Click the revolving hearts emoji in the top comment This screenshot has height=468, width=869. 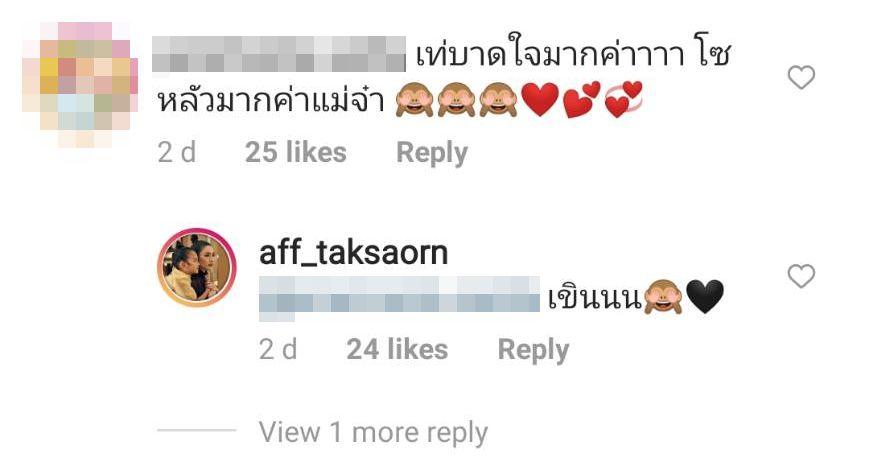pyautogui.click(x=623, y=100)
